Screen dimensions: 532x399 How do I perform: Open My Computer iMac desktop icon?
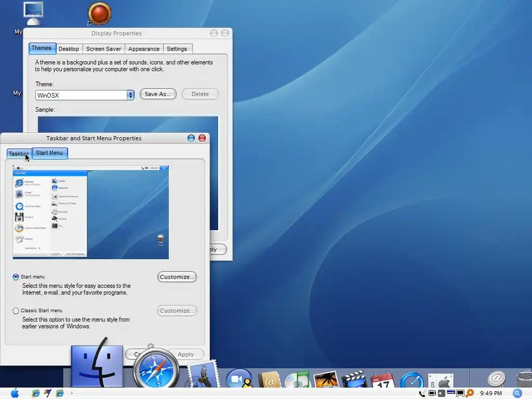tap(33, 13)
